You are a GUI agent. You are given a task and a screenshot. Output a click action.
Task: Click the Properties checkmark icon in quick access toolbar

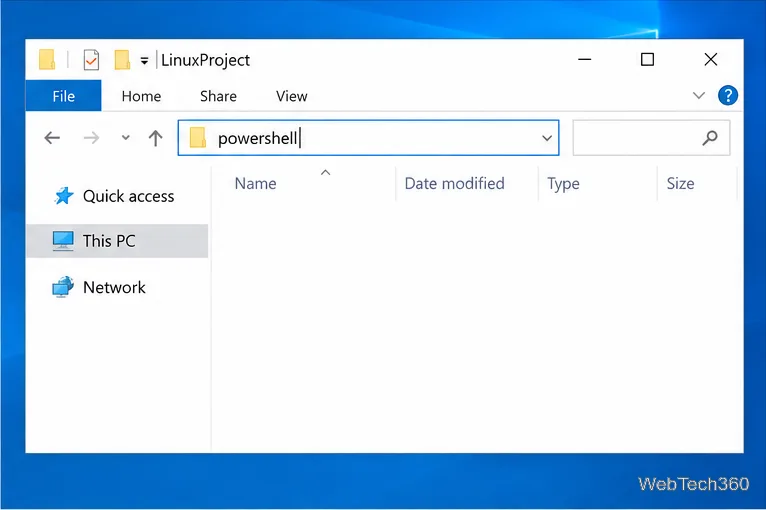[91, 60]
